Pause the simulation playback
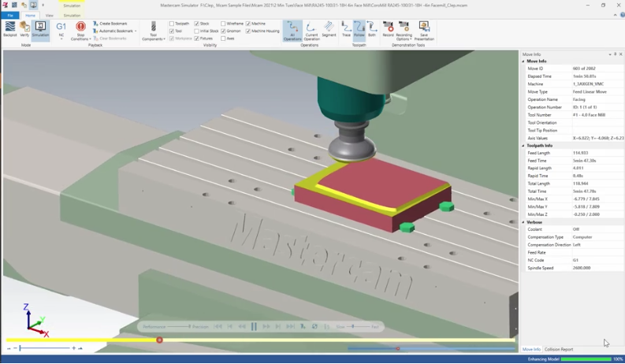The width and height of the screenshot is (625, 364). 254,326
